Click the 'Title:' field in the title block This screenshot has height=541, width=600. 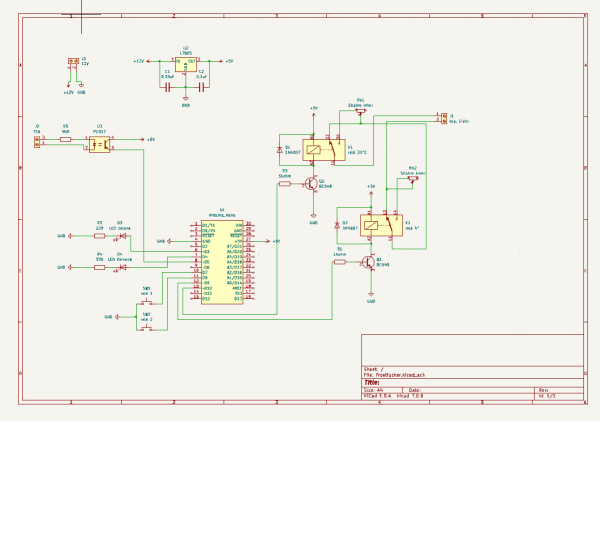click(372, 383)
